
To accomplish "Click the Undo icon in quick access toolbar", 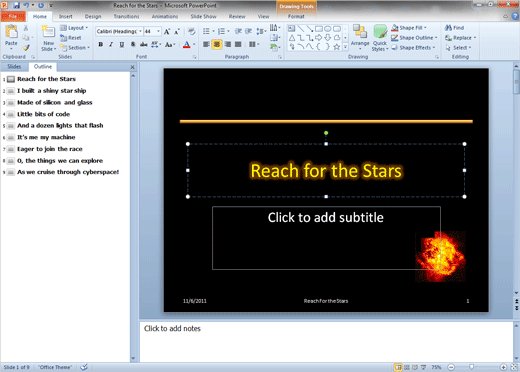I will pos(26,5).
